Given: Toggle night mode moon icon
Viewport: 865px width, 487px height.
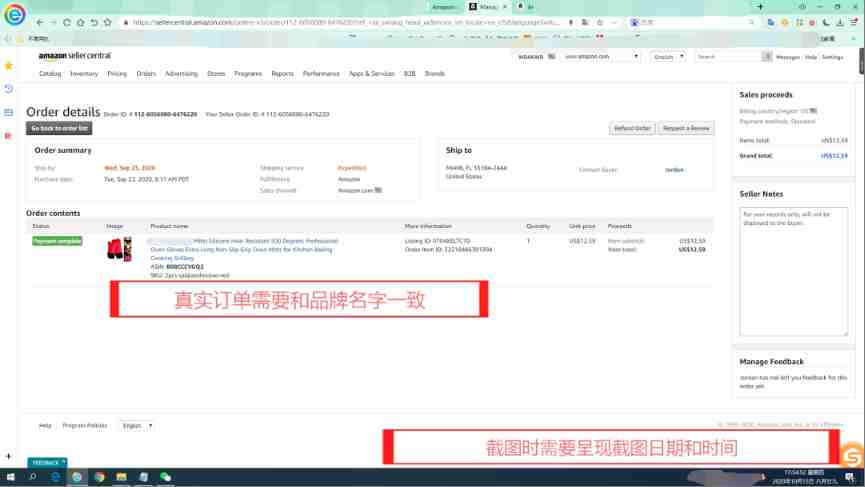Looking at the screenshot, I should point(826,23).
